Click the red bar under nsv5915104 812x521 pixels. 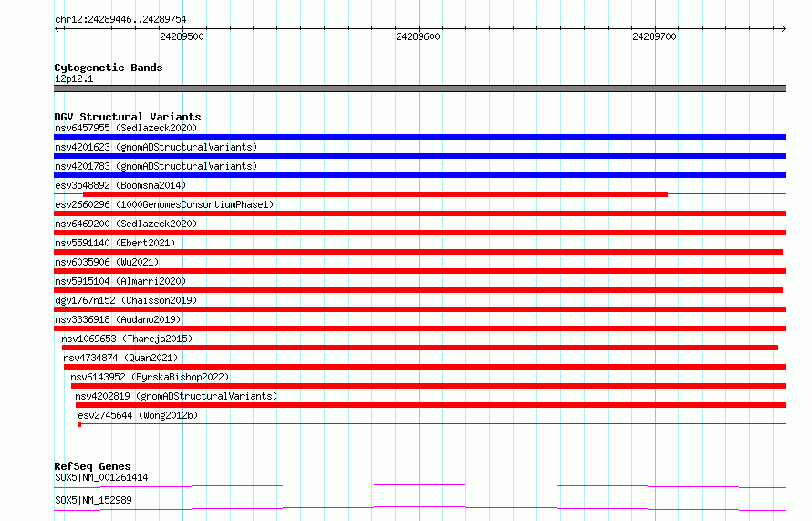coord(418,290)
